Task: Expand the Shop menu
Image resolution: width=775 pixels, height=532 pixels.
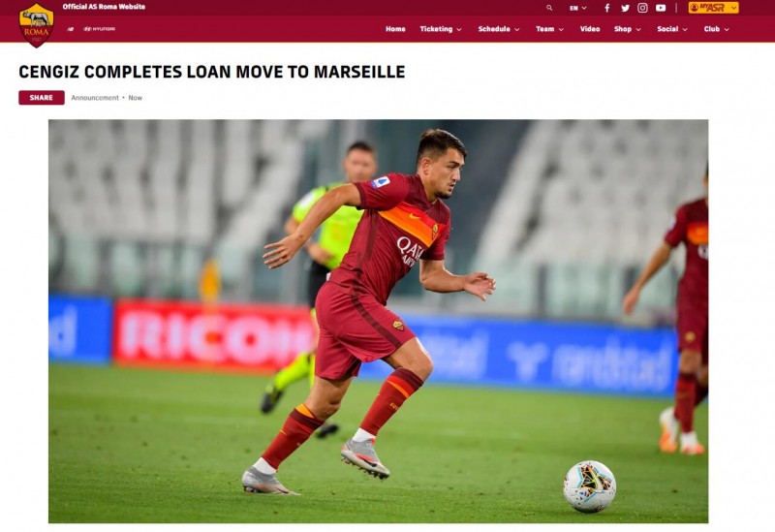Action: coord(627,29)
